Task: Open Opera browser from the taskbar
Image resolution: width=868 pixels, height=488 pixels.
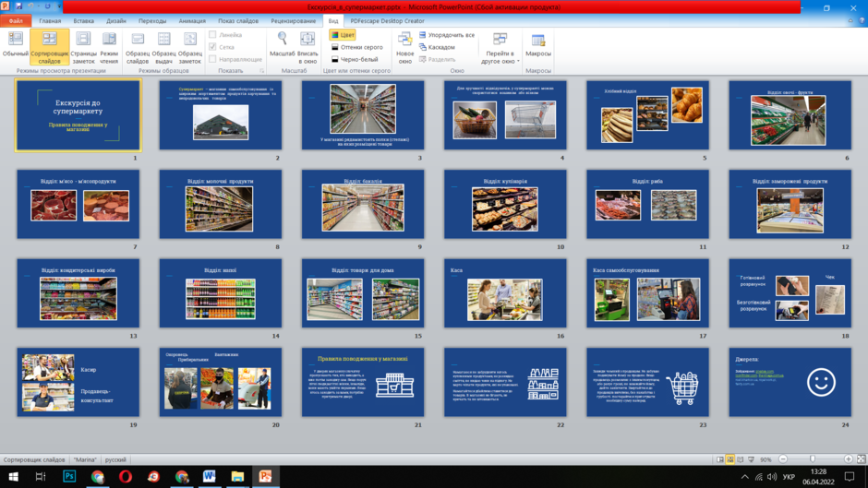Action: 126,476
